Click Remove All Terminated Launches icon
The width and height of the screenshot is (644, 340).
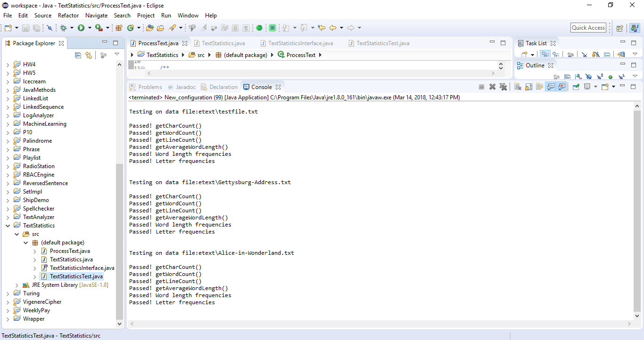[503, 87]
